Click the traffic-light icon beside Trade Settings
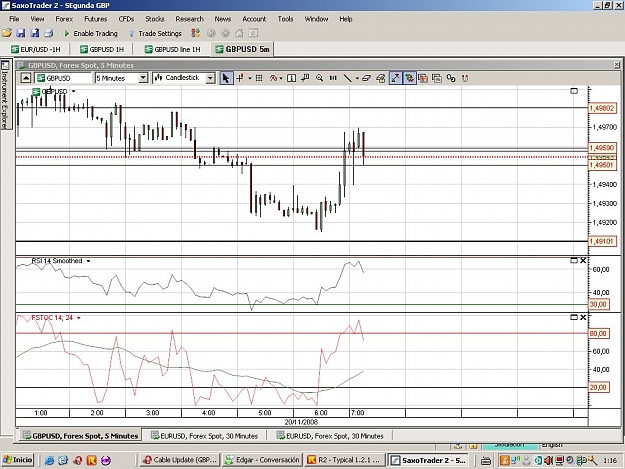625x469 pixels. point(195,33)
